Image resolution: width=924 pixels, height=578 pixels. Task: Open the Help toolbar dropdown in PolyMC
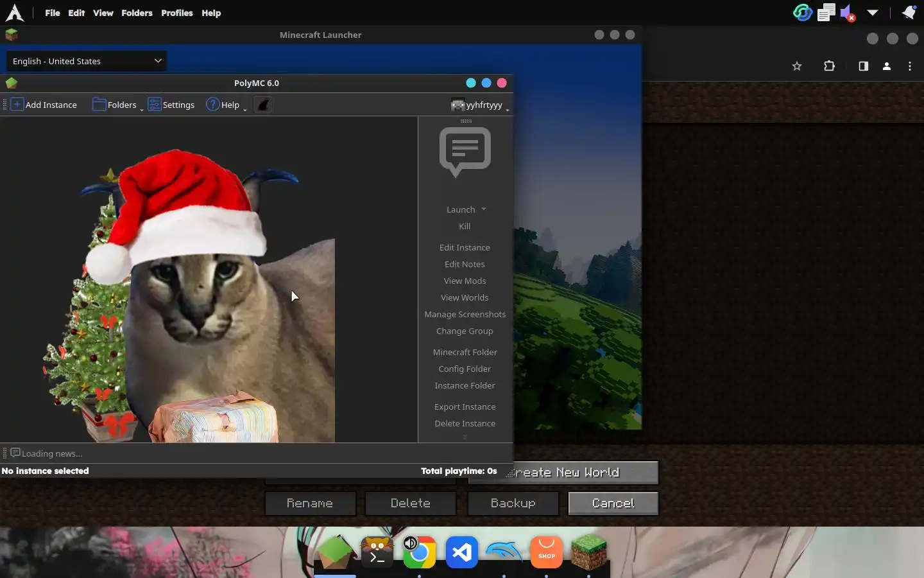(x=226, y=105)
